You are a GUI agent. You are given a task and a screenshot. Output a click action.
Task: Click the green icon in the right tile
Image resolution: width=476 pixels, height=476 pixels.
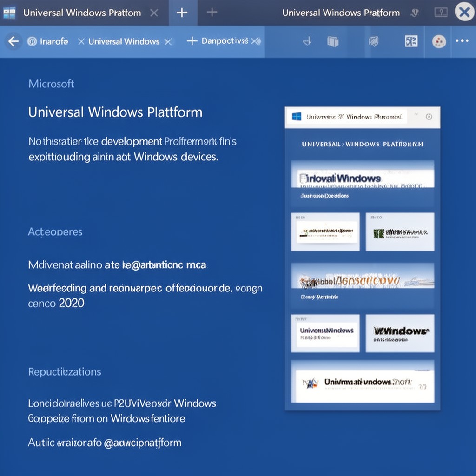379,233
